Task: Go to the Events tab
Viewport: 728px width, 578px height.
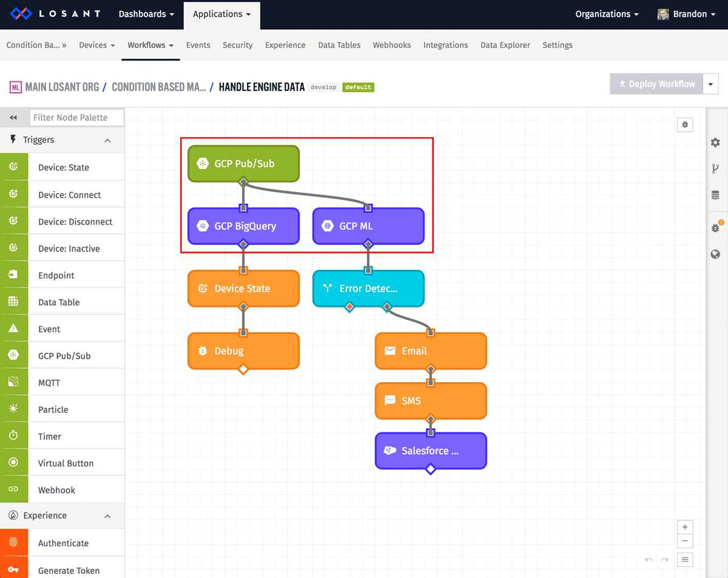Action: (x=198, y=45)
